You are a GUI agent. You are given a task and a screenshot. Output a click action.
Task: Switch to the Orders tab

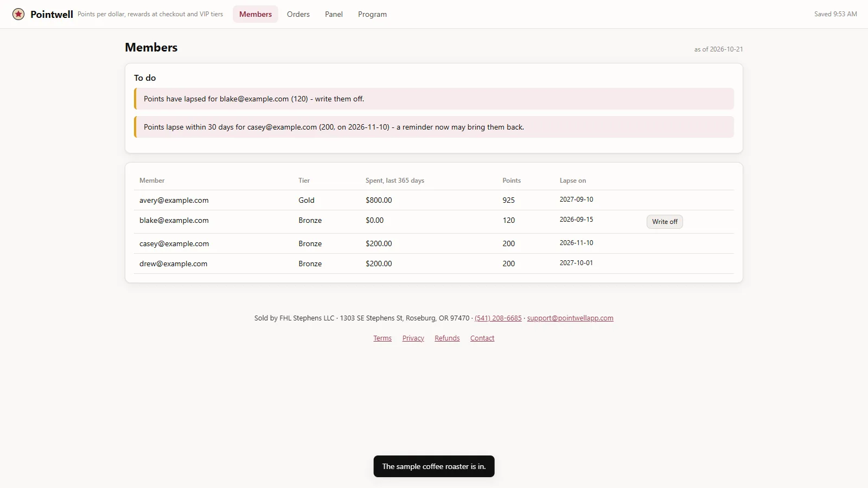click(298, 14)
